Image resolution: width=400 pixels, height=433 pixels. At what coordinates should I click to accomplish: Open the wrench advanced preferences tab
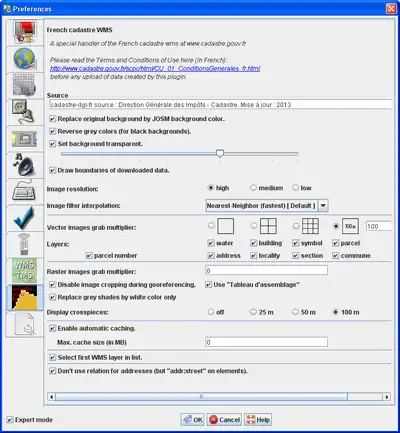point(24,324)
